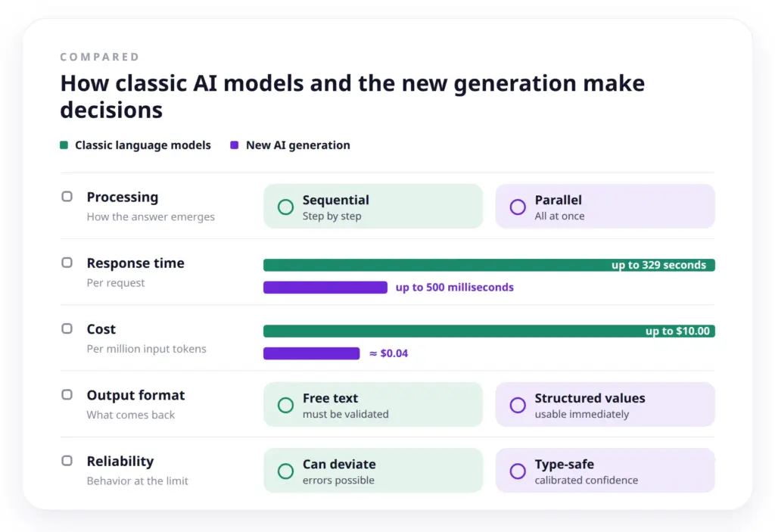
Task: Click the ≈ $0.04 cost label
Action: [388, 353]
